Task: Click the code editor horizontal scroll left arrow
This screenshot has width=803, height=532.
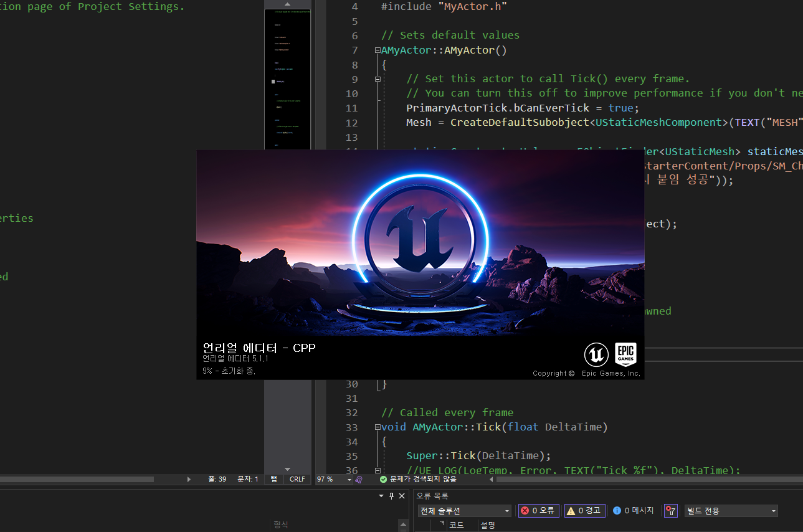Action: (491, 480)
